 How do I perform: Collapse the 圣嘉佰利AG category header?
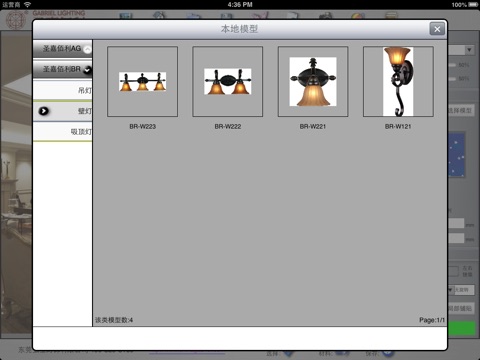[x=63, y=49]
